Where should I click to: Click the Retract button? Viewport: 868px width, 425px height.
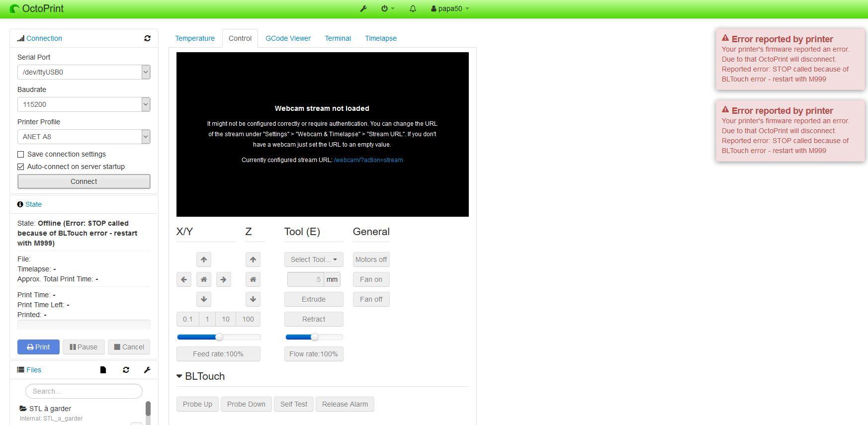[x=314, y=319]
